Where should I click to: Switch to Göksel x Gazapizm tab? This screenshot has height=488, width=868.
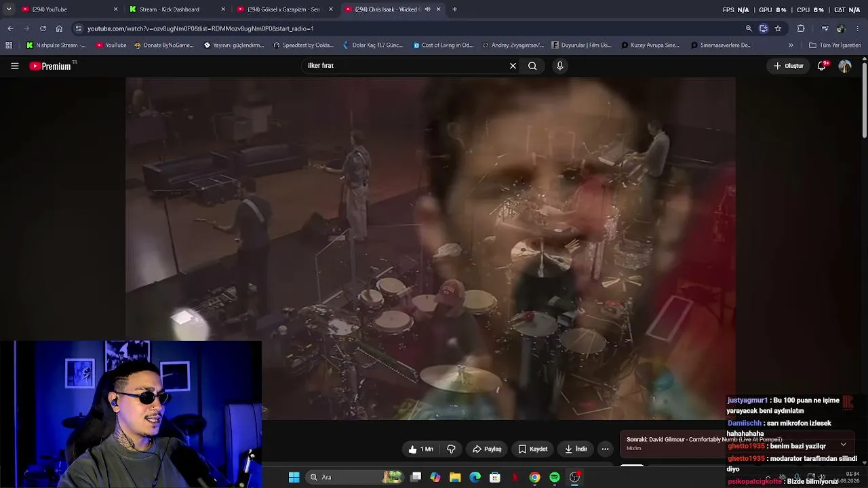coord(283,9)
